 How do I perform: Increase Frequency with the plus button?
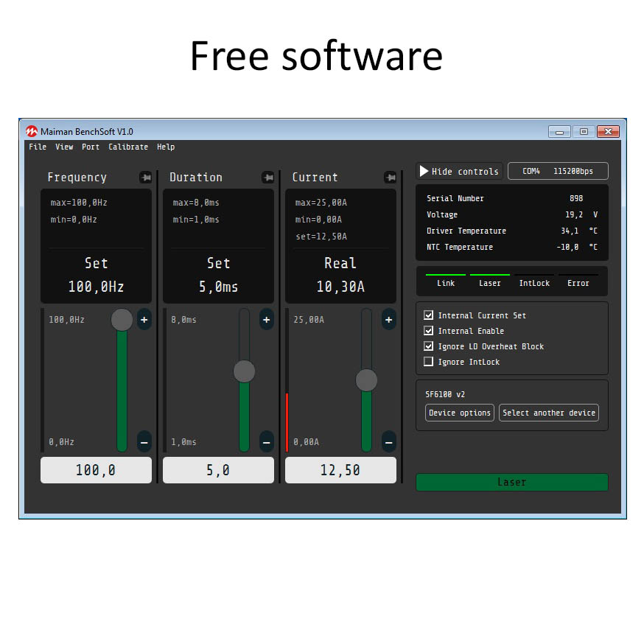coord(144,320)
